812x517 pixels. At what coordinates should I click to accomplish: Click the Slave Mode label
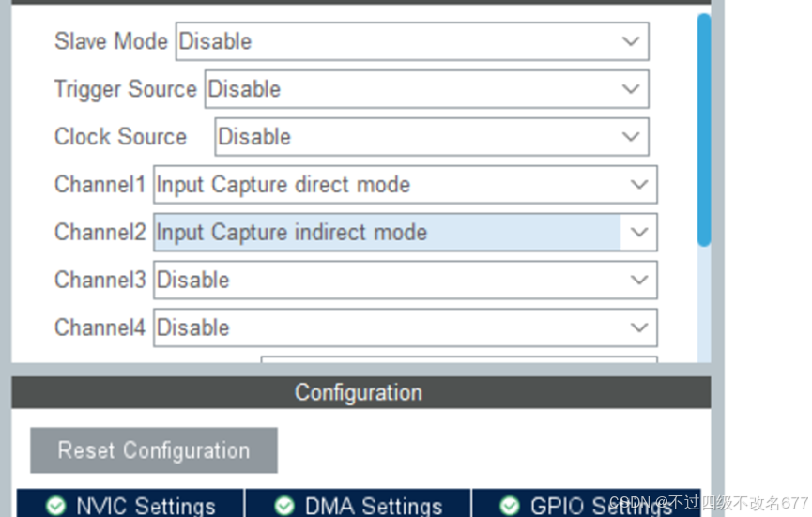[x=112, y=41]
